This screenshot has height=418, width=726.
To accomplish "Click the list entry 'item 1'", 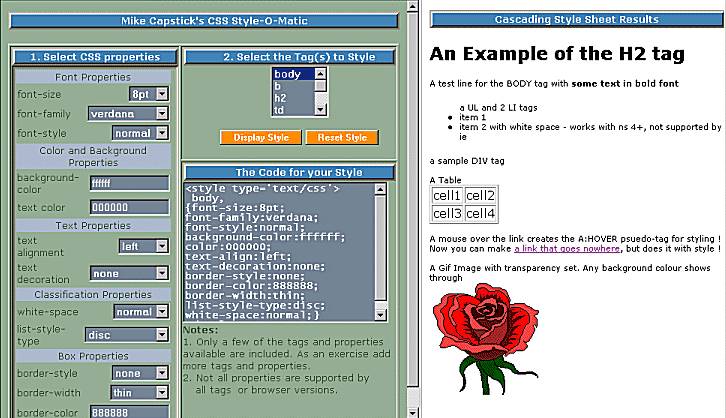I will point(472,117).
